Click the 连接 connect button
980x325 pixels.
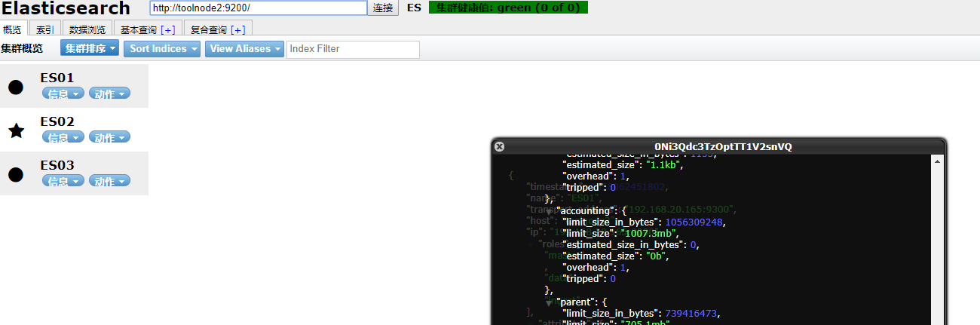pyautogui.click(x=383, y=8)
